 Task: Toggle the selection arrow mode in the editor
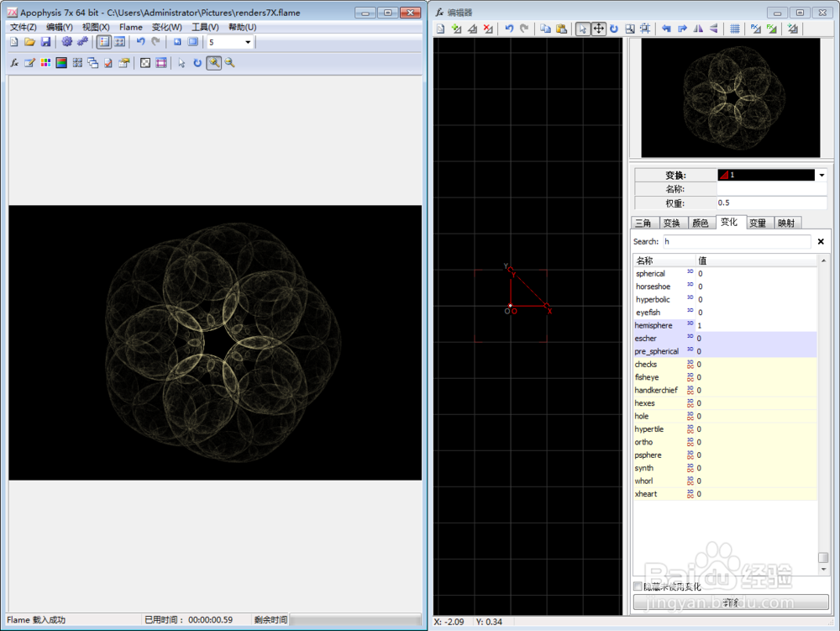click(x=581, y=29)
